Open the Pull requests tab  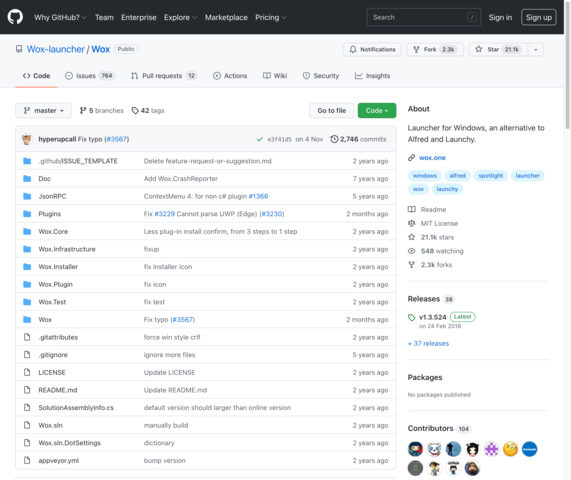(x=164, y=76)
